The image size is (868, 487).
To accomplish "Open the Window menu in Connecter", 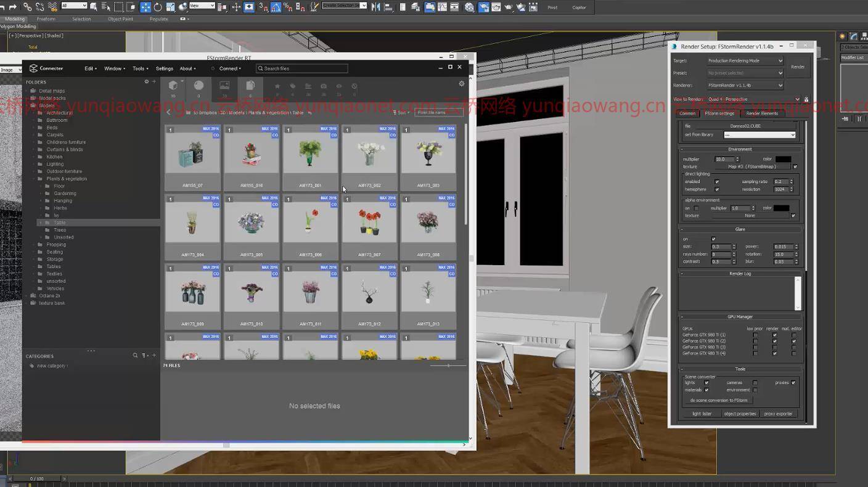I will (x=114, y=68).
